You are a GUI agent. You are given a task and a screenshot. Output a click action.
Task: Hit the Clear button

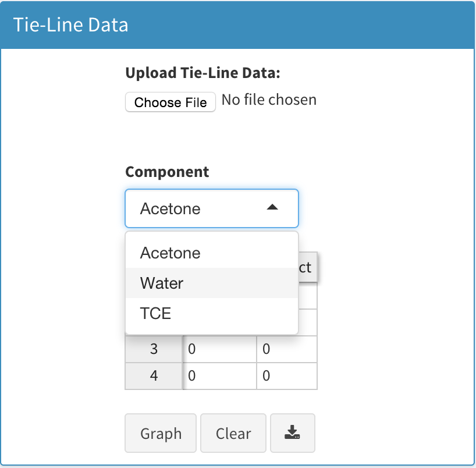click(233, 433)
